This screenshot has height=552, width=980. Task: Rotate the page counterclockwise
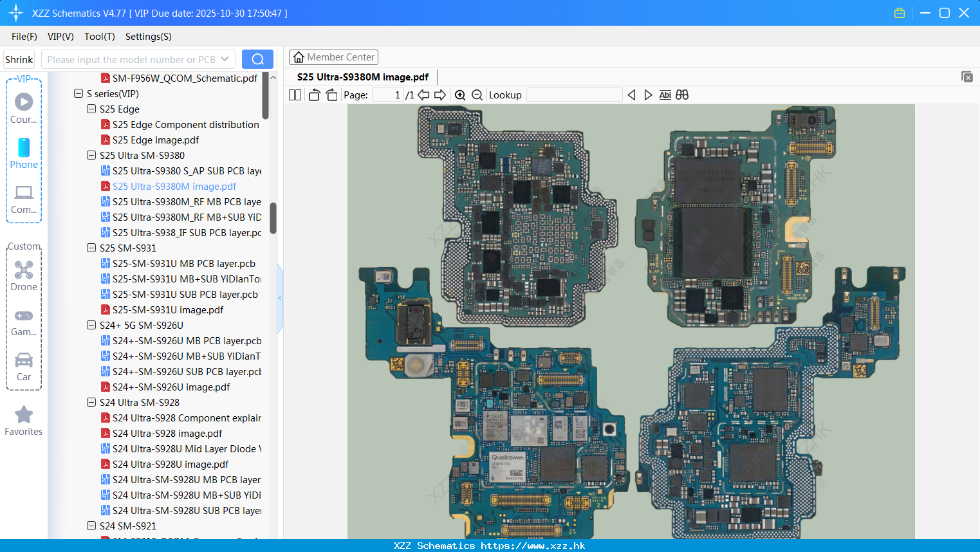coord(314,95)
